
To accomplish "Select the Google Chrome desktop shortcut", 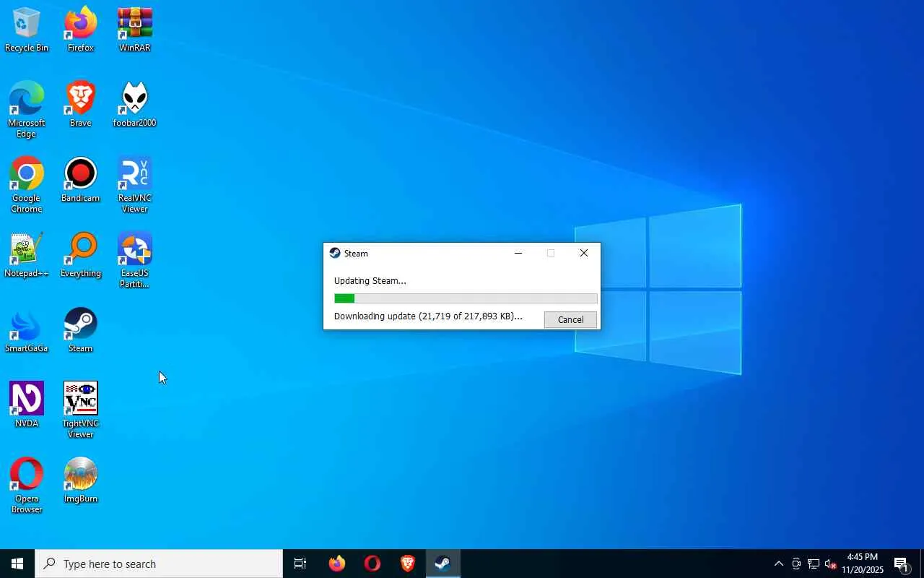I will click(x=27, y=186).
